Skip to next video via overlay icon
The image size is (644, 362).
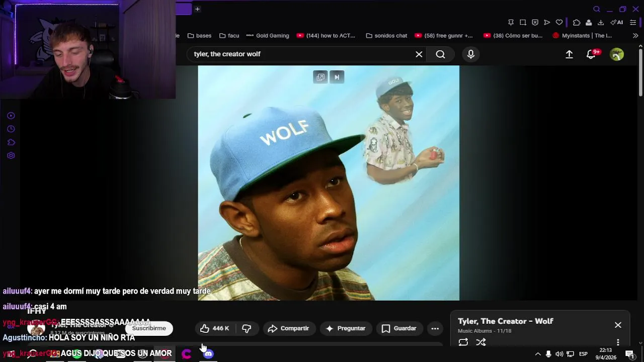(x=337, y=77)
